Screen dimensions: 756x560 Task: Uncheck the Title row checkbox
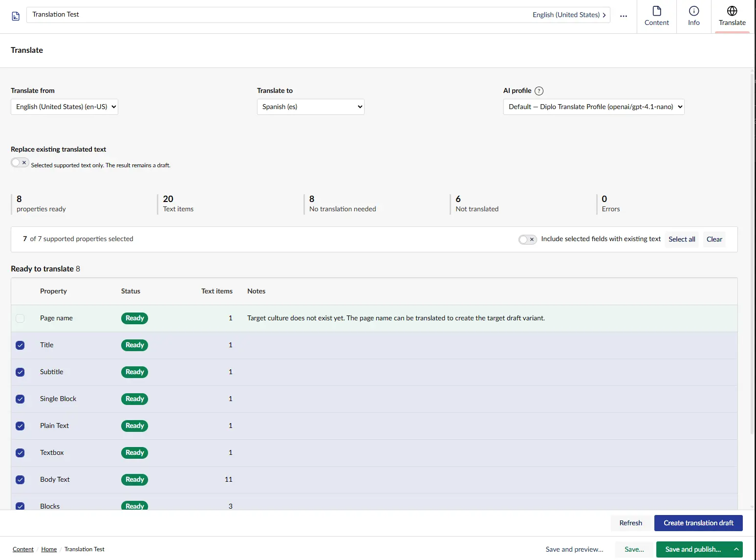coord(20,345)
